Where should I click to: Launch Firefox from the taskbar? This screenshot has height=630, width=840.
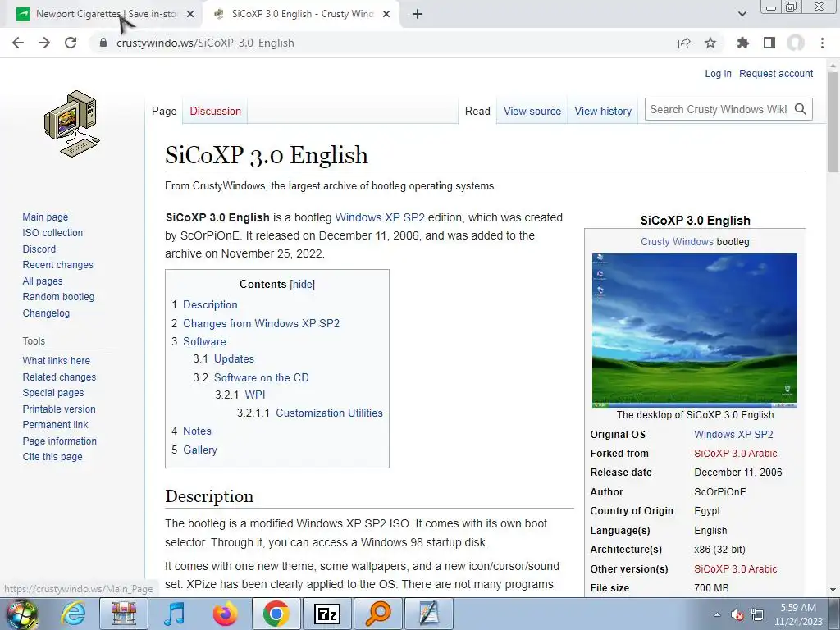[x=225, y=614]
